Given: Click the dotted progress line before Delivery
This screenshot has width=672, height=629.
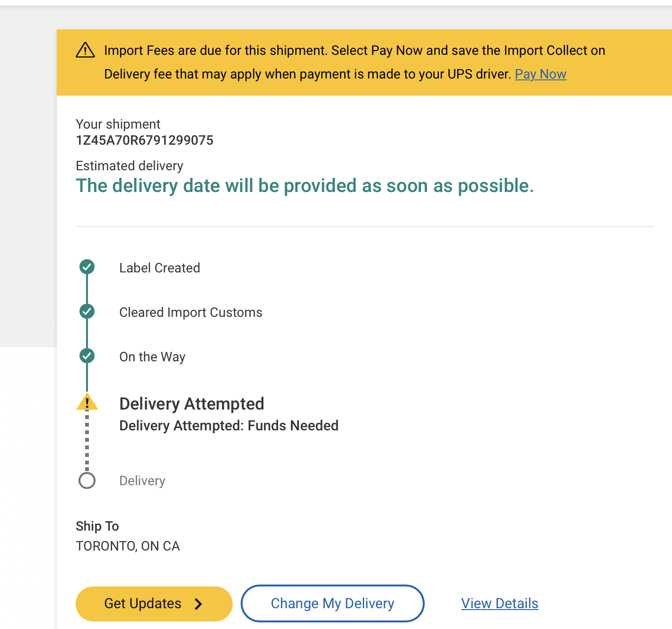Looking at the screenshot, I should point(87,441).
